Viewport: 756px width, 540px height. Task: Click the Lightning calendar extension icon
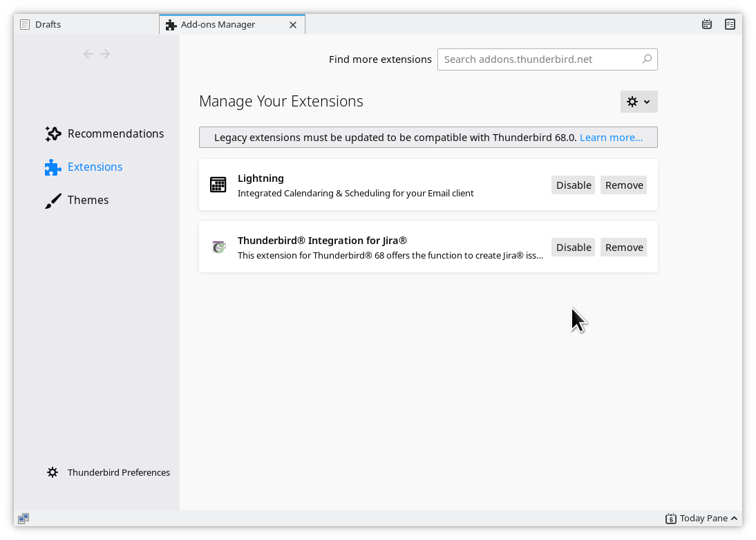pyautogui.click(x=218, y=185)
